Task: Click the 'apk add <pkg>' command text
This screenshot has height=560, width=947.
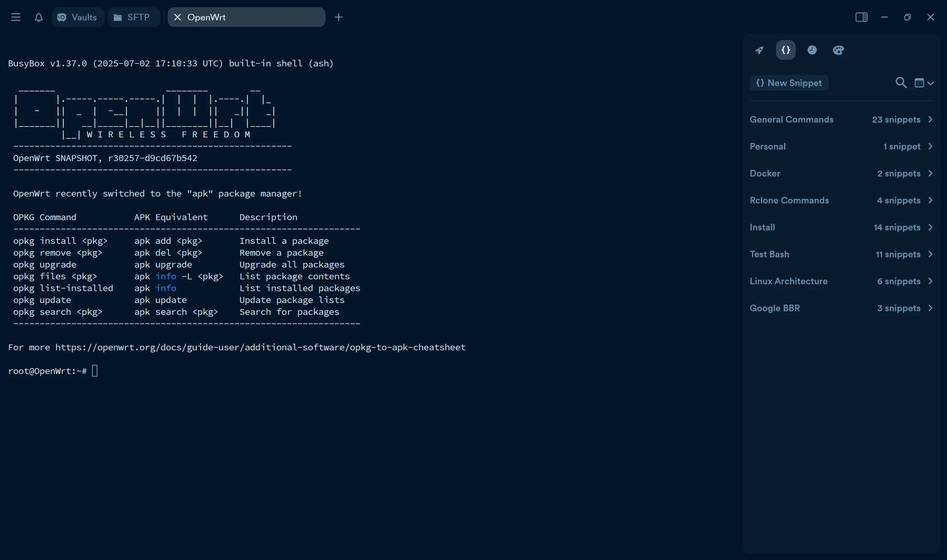Action: click(168, 241)
